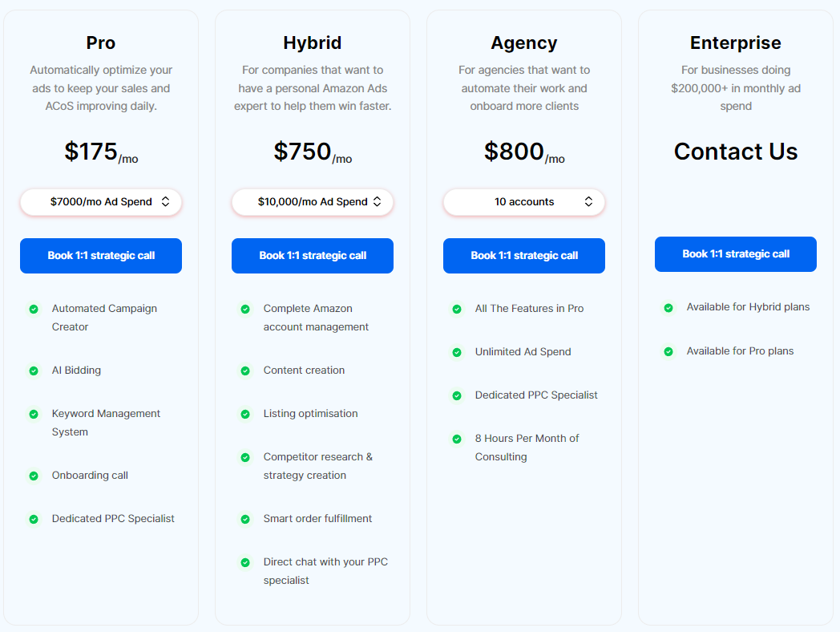Click the green checkmark beside AI Bidding

(34, 371)
